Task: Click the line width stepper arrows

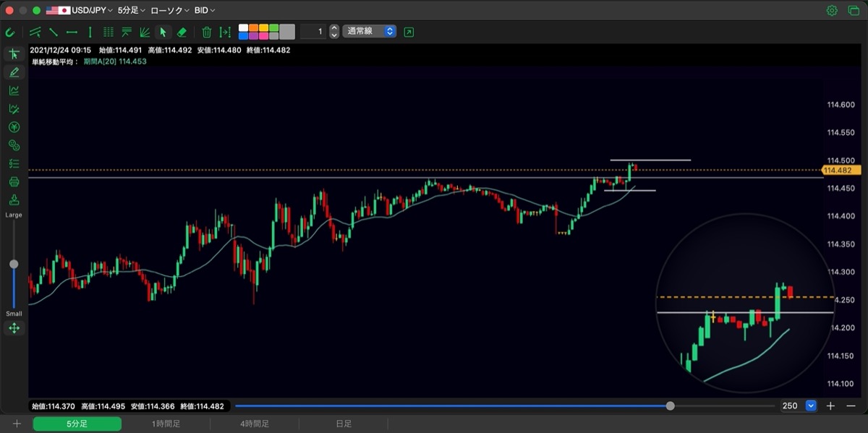Action: (333, 32)
